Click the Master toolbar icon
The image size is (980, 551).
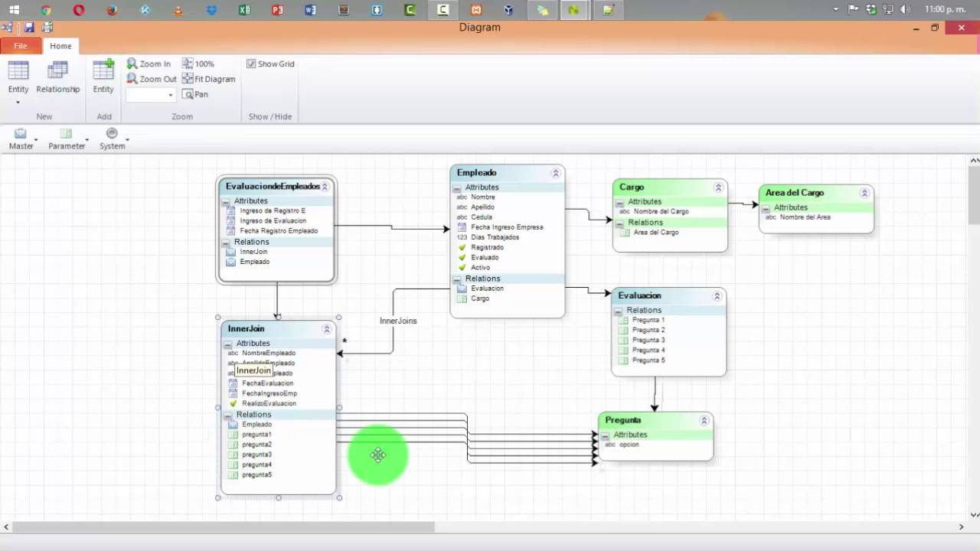point(21,133)
